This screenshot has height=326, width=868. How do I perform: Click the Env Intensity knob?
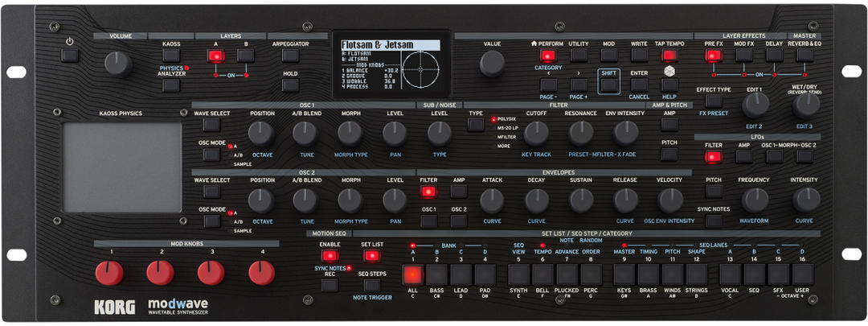coord(625,134)
